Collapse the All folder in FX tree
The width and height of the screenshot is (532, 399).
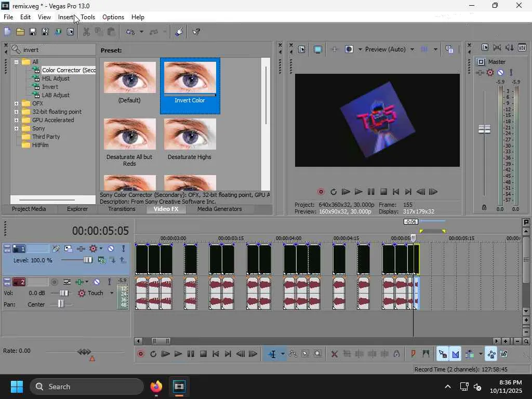tap(16, 62)
